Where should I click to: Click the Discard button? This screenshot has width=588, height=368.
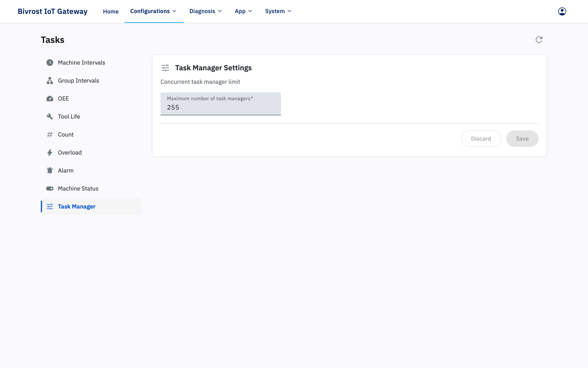coord(481,139)
